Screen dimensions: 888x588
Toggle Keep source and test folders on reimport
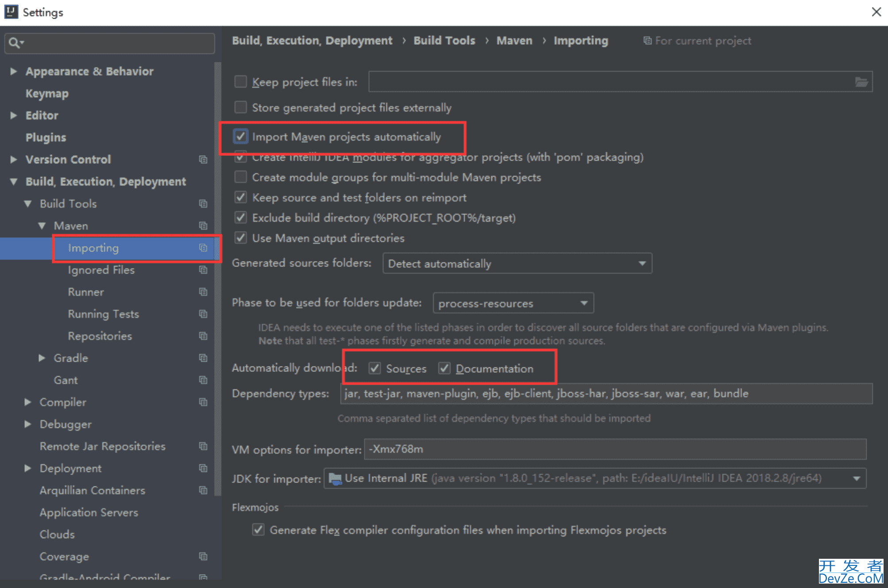point(240,197)
